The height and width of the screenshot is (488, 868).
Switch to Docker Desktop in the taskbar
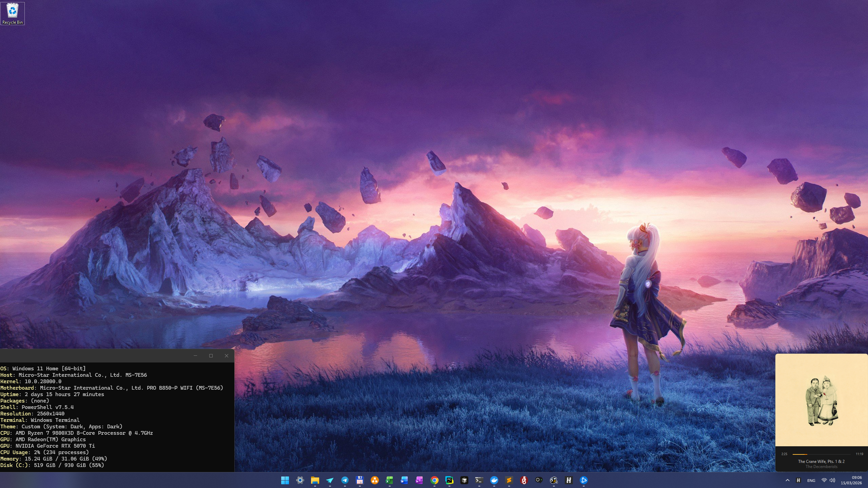tap(494, 480)
